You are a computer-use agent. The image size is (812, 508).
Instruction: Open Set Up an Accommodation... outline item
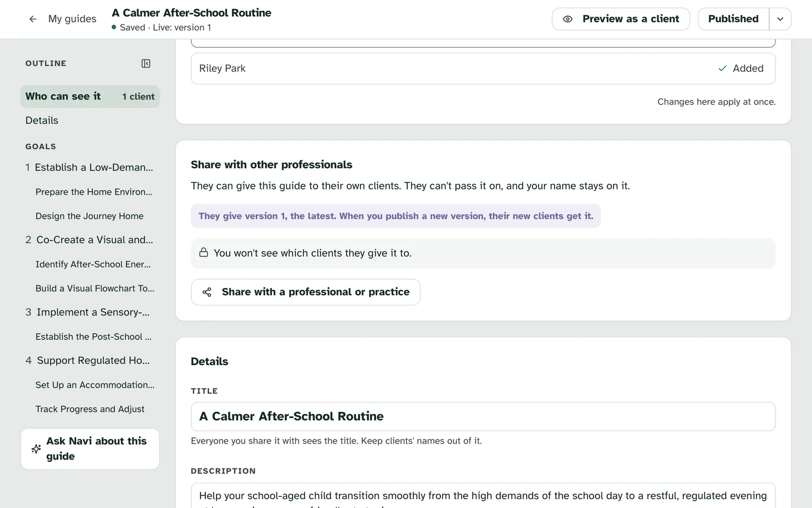[x=95, y=385]
